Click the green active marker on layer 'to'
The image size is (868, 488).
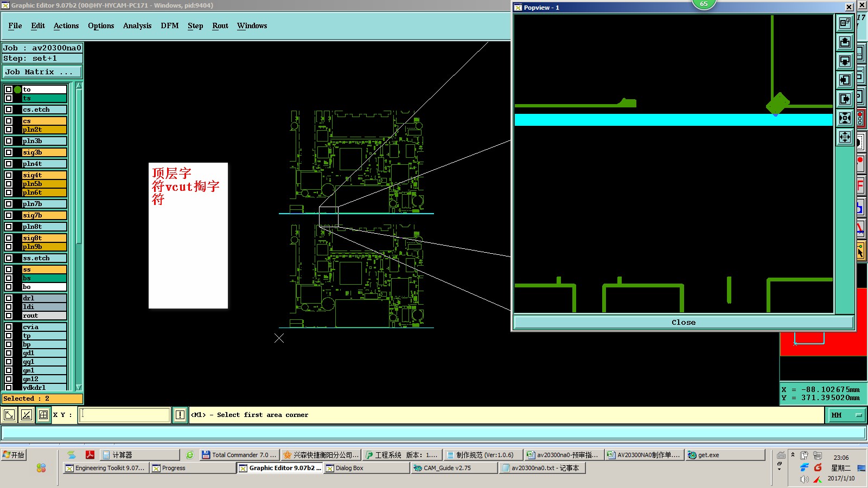(x=17, y=89)
